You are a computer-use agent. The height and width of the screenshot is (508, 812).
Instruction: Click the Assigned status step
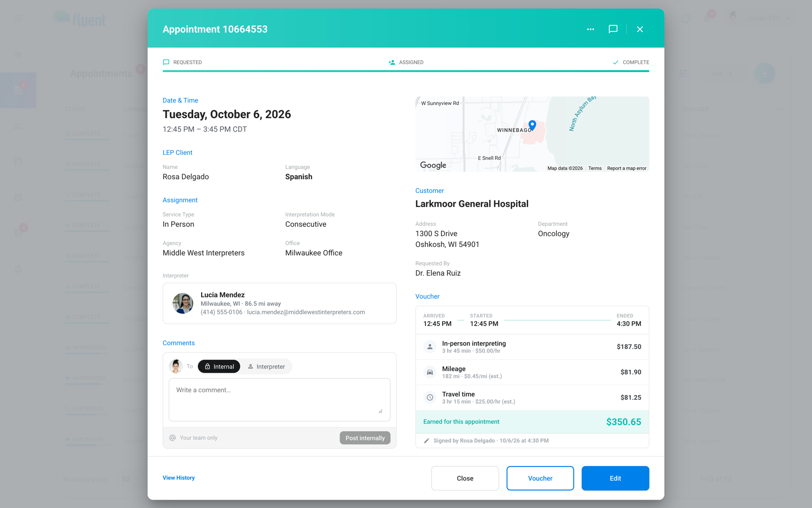(406, 62)
